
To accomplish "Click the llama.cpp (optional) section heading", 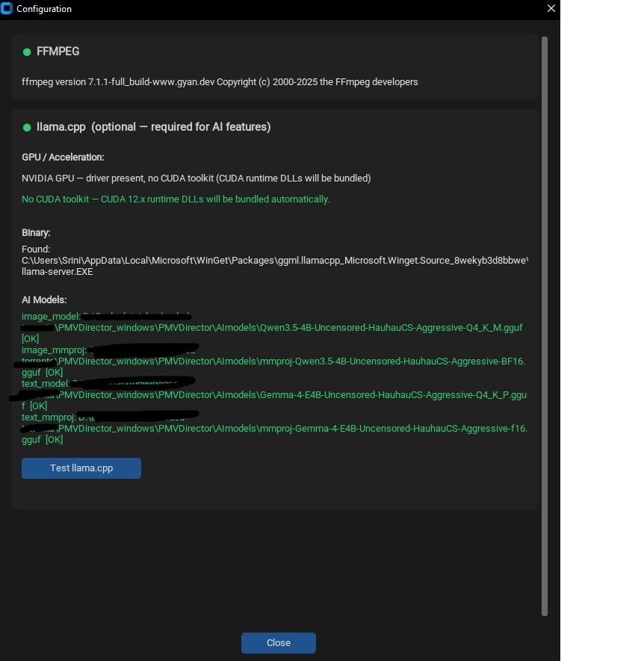I will point(153,127).
